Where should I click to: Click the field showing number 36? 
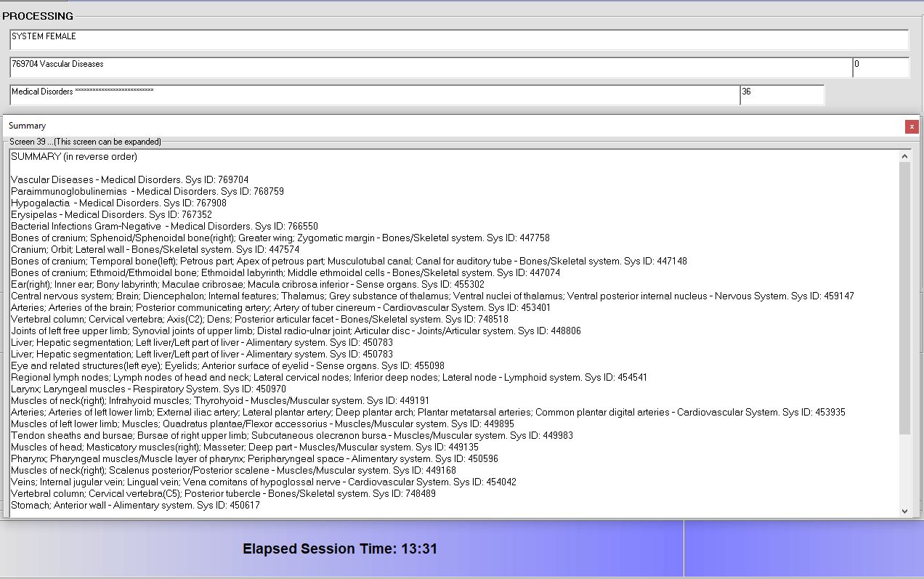782,94
